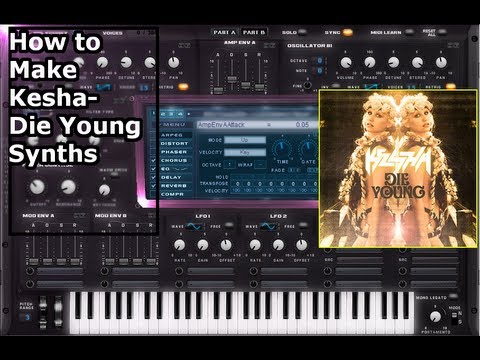Click the Oscillator B1 Stereo knob
The image size is (480, 360).
(x=417, y=62)
